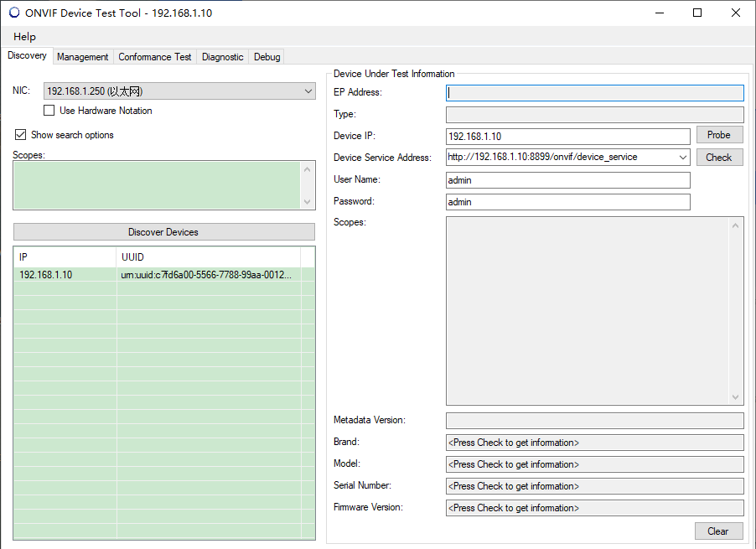
Task: Switch to the Debug tab
Action: click(x=267, y=57)
